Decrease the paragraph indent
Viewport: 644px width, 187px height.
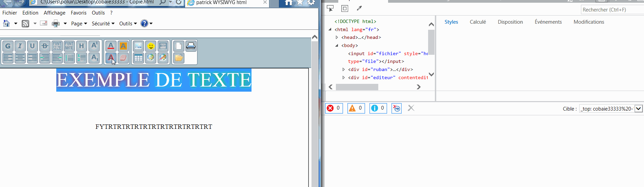(57, 58)
